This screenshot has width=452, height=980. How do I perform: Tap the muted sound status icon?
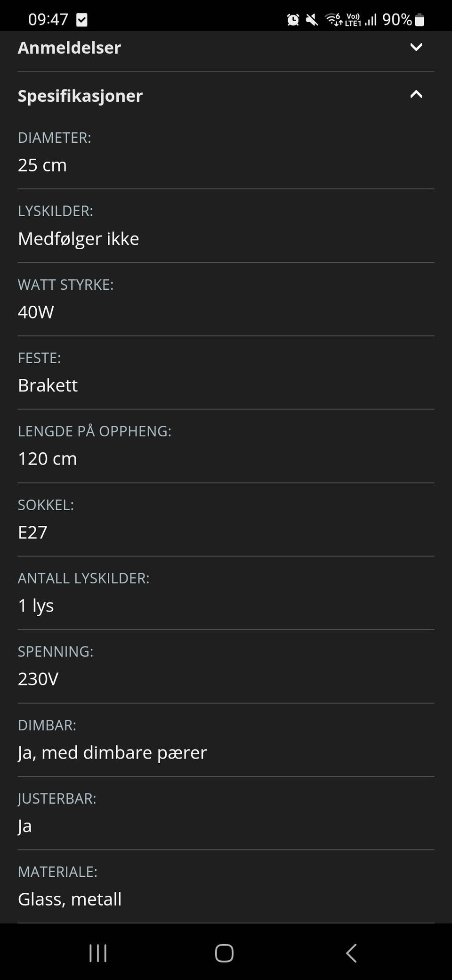pos(312,20)
